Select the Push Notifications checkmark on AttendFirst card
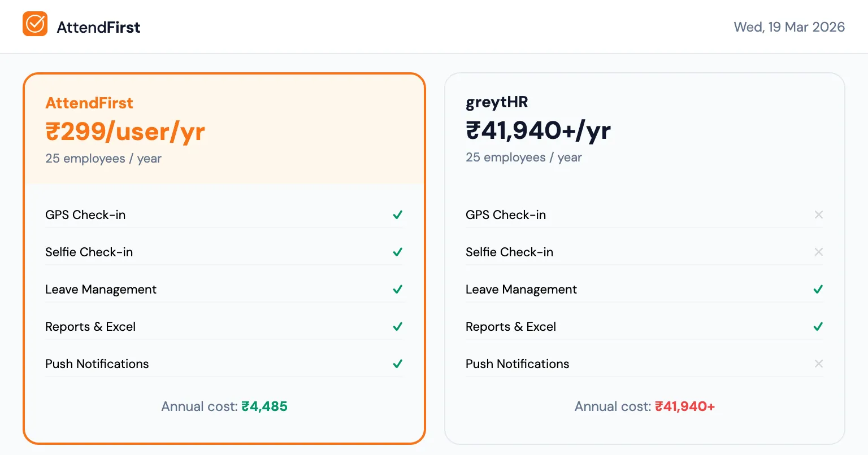This screenshot has height=455, width=868. [397, 364]
